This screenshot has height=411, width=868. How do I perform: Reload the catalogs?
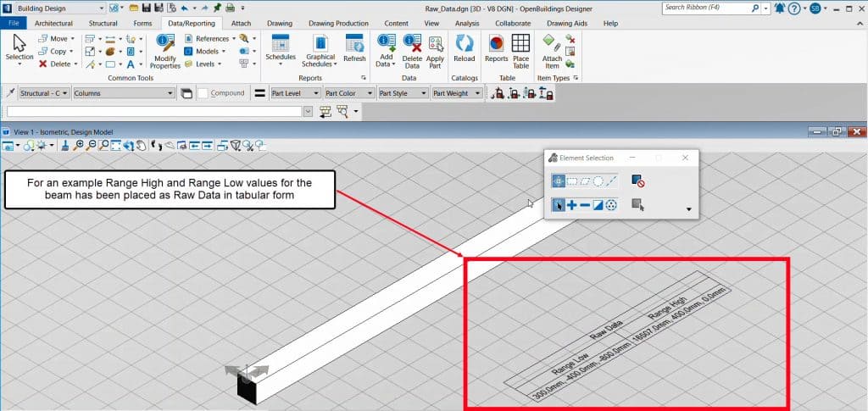point(464,47)
